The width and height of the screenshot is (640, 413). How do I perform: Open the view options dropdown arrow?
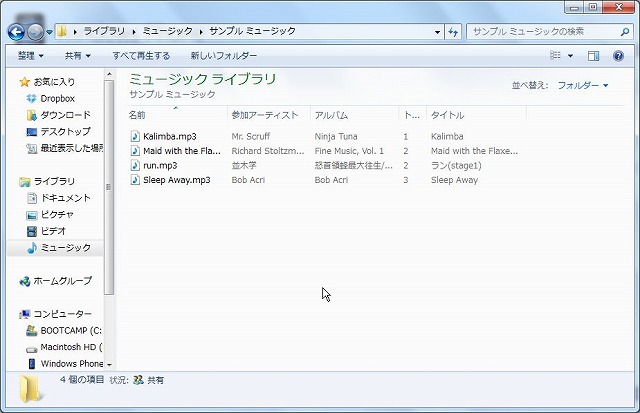pyautogui.click(x=570, y=56)
